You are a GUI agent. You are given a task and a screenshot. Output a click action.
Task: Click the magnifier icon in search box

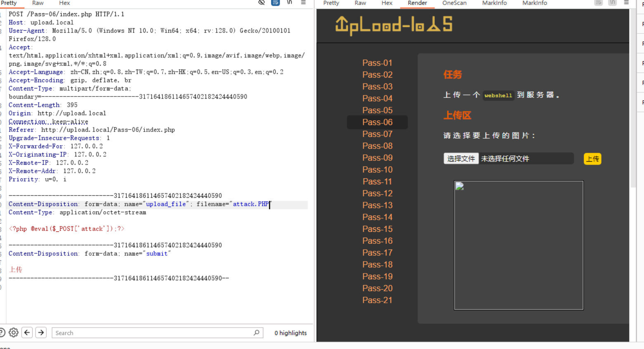tap(256, 332)
